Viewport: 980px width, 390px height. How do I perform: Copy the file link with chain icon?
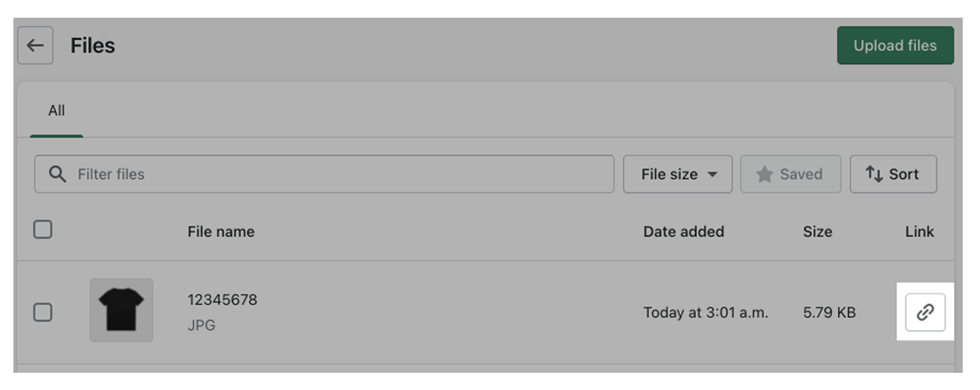pyautogui.click(x=925, y=312)
